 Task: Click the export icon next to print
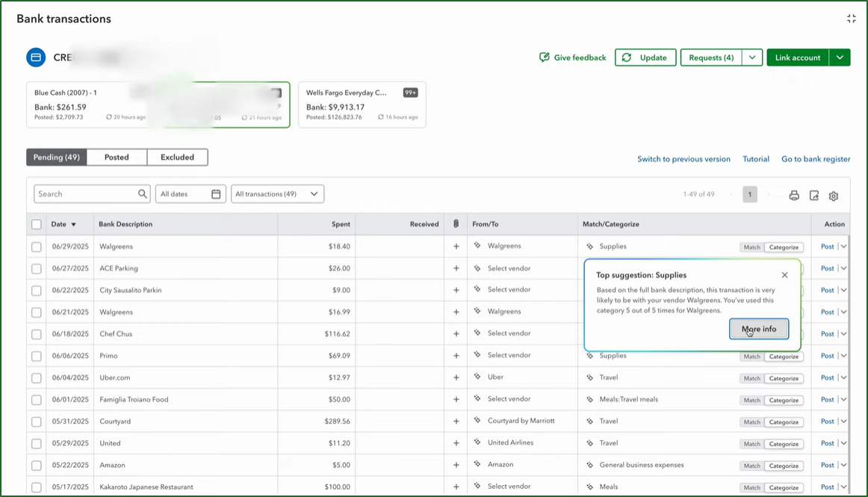[813, 195]
